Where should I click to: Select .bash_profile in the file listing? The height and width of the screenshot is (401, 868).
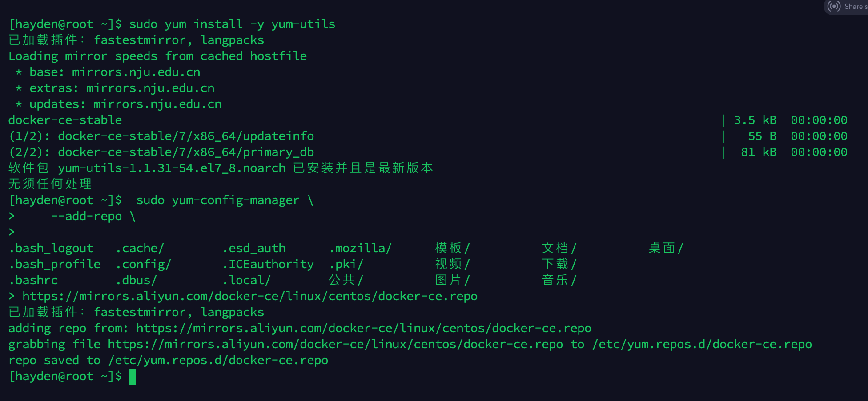tap(55, 265)
